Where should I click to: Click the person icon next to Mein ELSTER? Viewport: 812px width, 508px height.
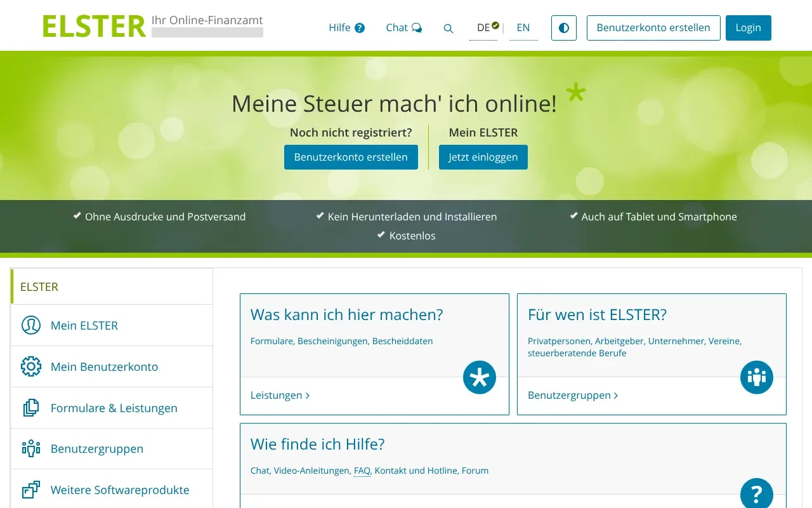pyautogui.click(x=31, y=325)
